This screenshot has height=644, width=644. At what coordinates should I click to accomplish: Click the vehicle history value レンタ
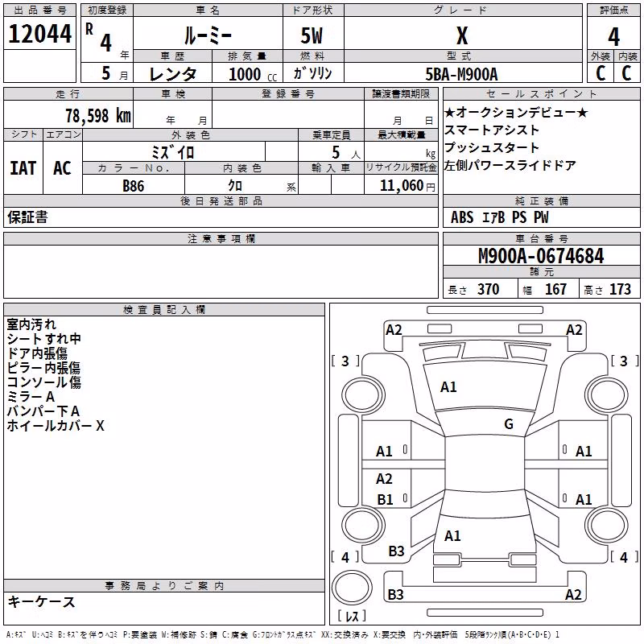point(173,74)
